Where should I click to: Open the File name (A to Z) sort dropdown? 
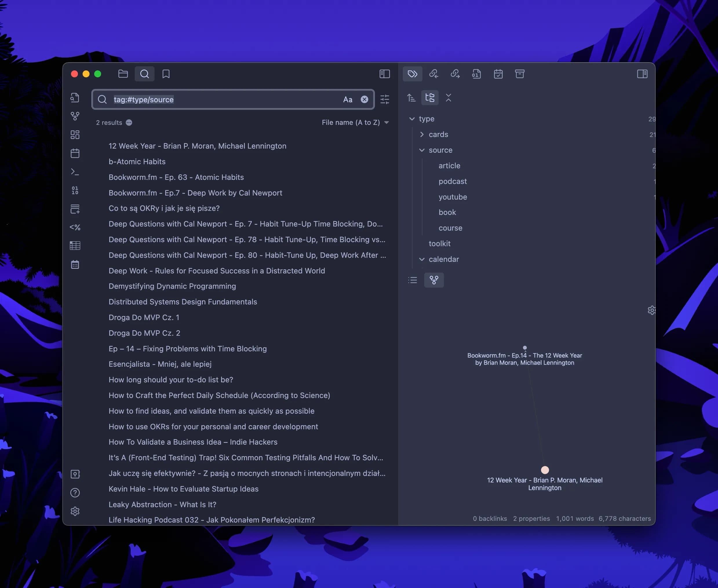coord(355,122)
